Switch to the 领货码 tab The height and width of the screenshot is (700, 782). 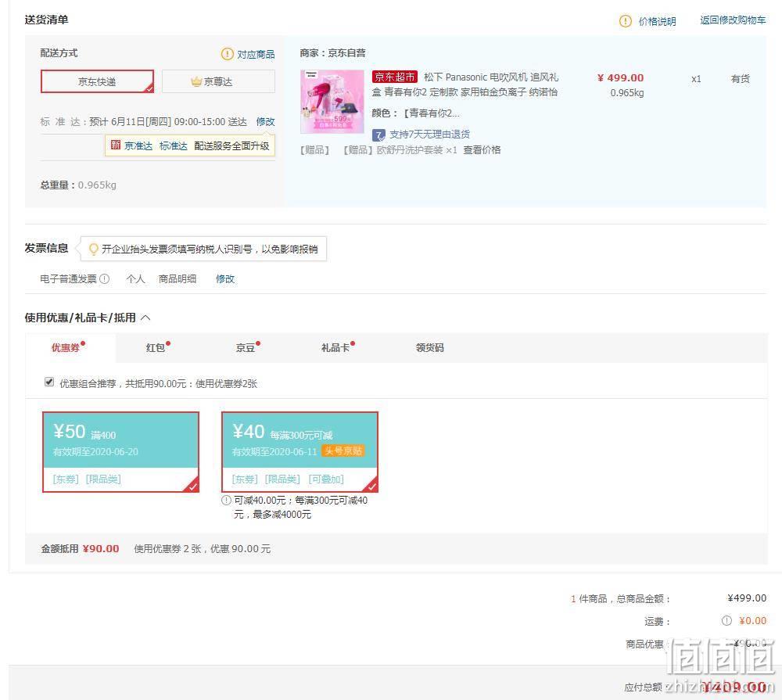429,347
